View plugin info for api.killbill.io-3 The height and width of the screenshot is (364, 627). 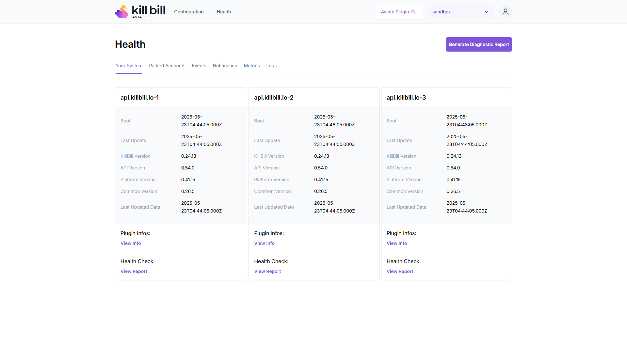(396, 243)
